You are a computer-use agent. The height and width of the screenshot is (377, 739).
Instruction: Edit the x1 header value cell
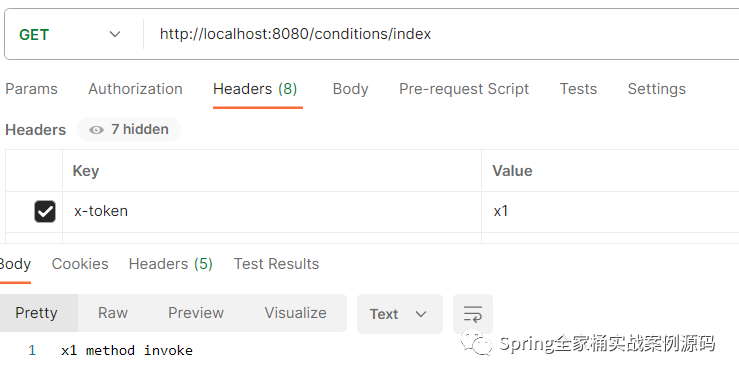click(610, 211)
